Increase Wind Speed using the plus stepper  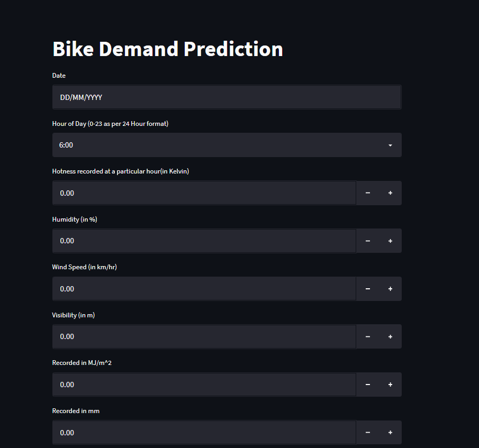click(390, 288)
